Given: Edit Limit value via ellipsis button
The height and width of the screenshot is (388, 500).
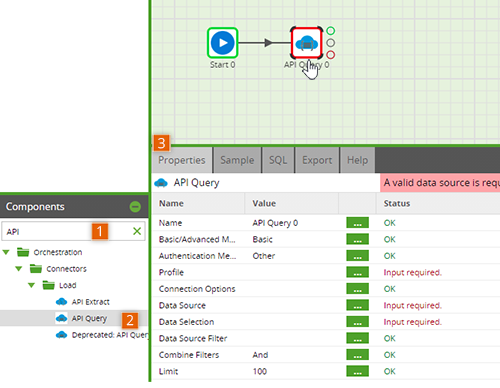Looking at the screenshot, I should 357,371.
